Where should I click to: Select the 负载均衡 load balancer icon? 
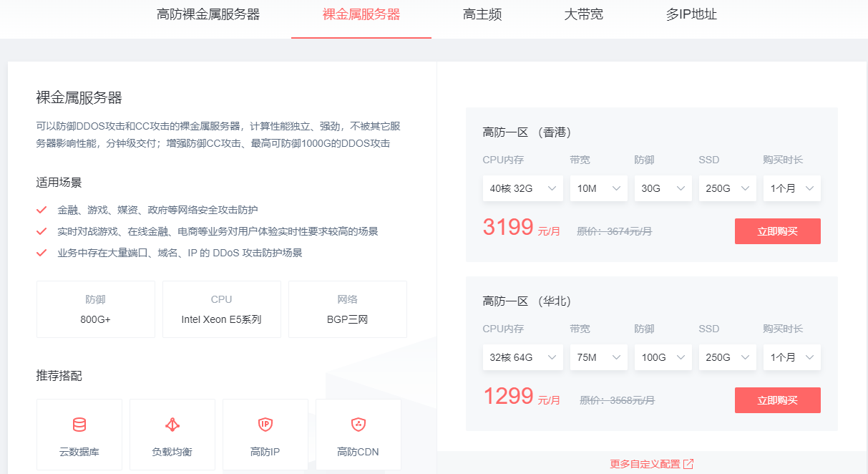point(172,425)
